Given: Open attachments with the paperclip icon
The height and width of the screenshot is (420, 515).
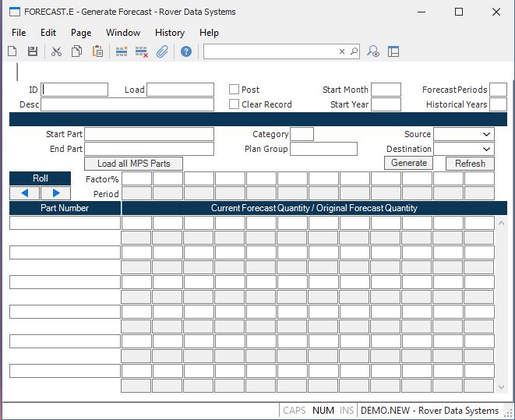Looking at the screenshot, I should (x=162, y=51).
